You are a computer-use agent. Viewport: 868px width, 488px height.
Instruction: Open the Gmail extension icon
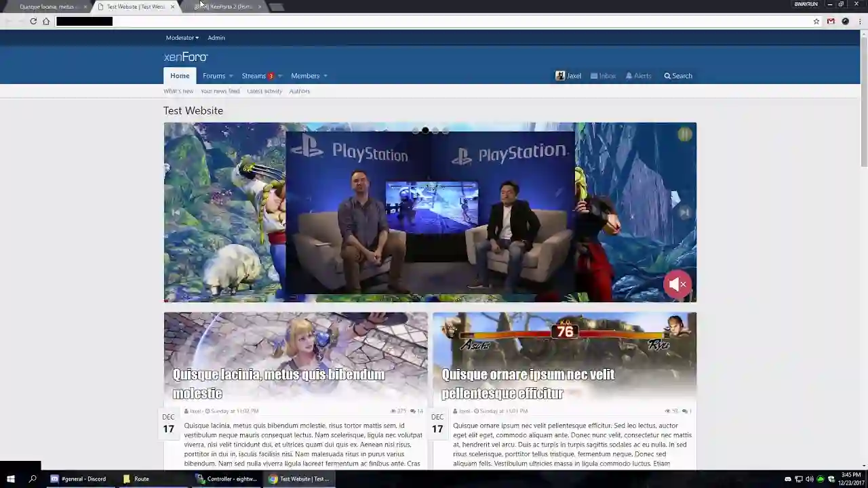pyautogui.click(x=831, y=21)
